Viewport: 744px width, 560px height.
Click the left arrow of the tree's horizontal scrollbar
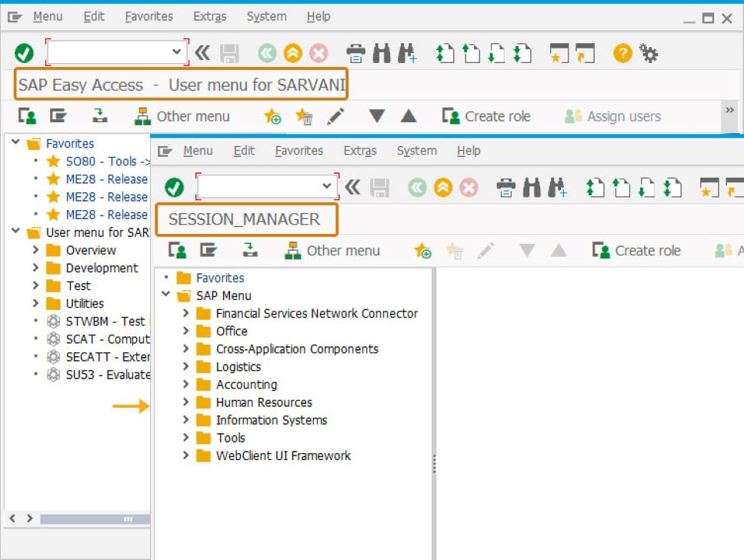(x=13, y=518)
